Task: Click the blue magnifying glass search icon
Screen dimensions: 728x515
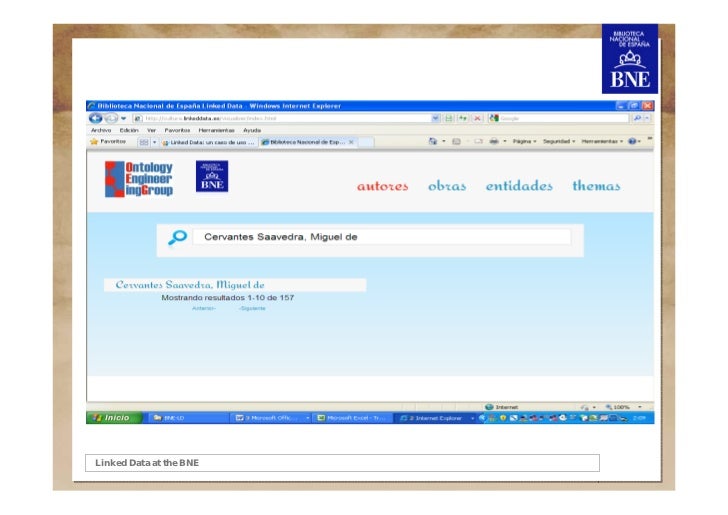Action: (177, 237)
